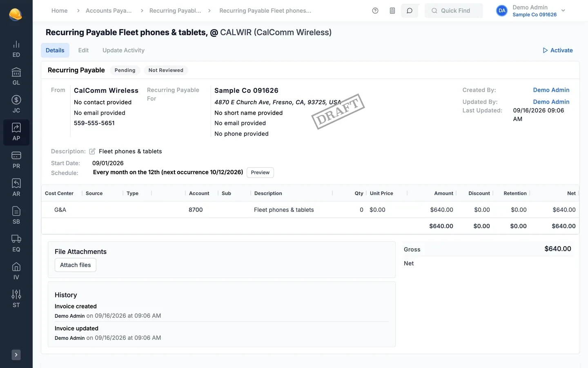
Task: Go to Home breadcrumb
Action: 60,11
